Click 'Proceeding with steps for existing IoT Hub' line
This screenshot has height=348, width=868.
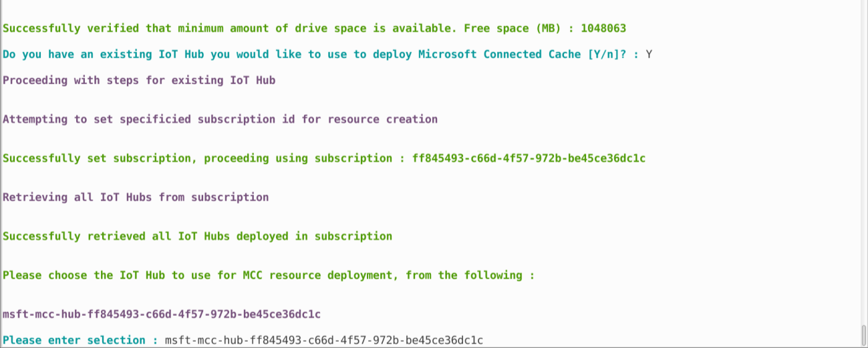pyautogui.click(x=139, y=80)
